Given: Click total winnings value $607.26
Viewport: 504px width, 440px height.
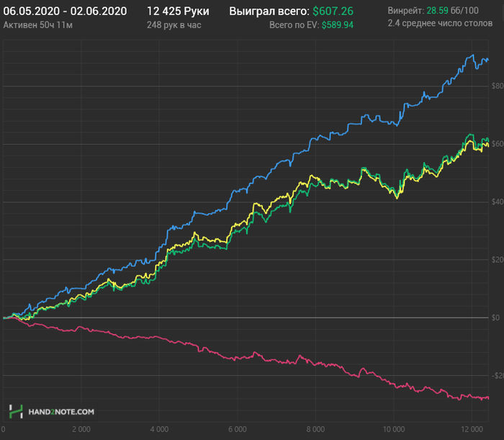Looking at the screenshot, I should pos(333,12).
